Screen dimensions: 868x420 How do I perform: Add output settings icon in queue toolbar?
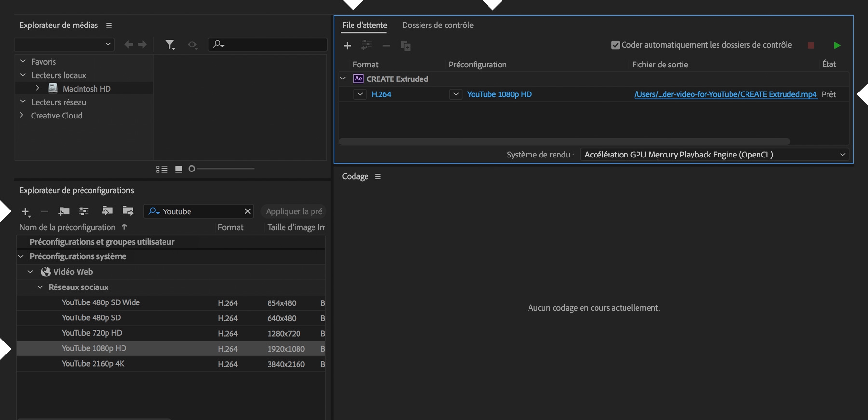(366, 45)
